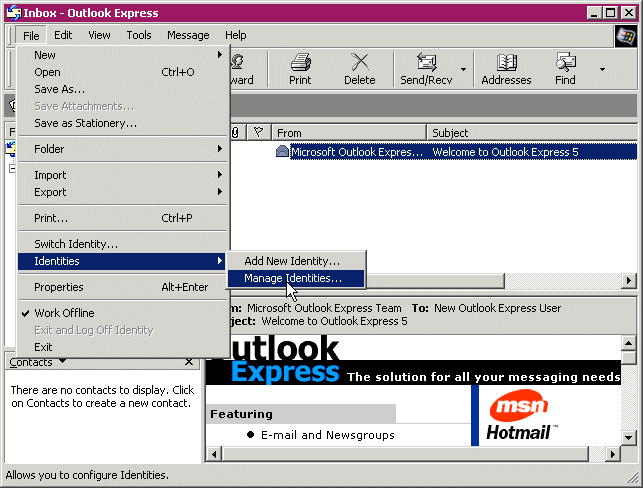
Task: Sort messages by From column header
Action: pos(349,133)
